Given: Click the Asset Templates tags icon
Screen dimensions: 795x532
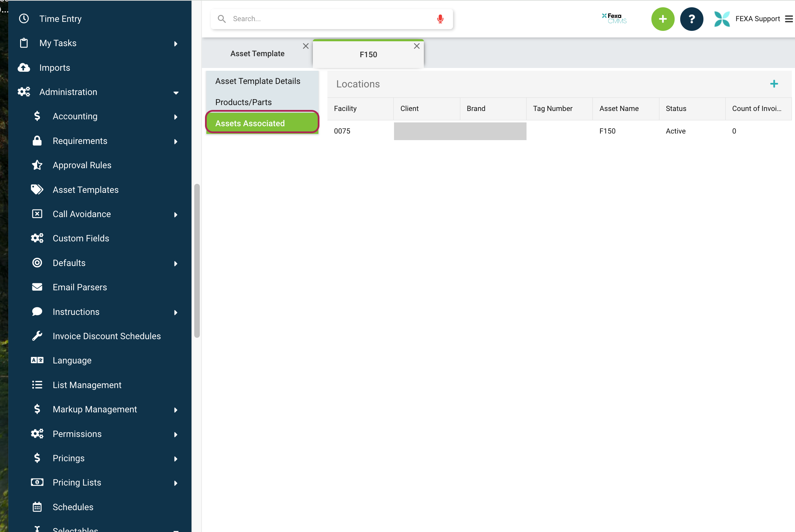Looking at the screenshot, I should (37, 190).
